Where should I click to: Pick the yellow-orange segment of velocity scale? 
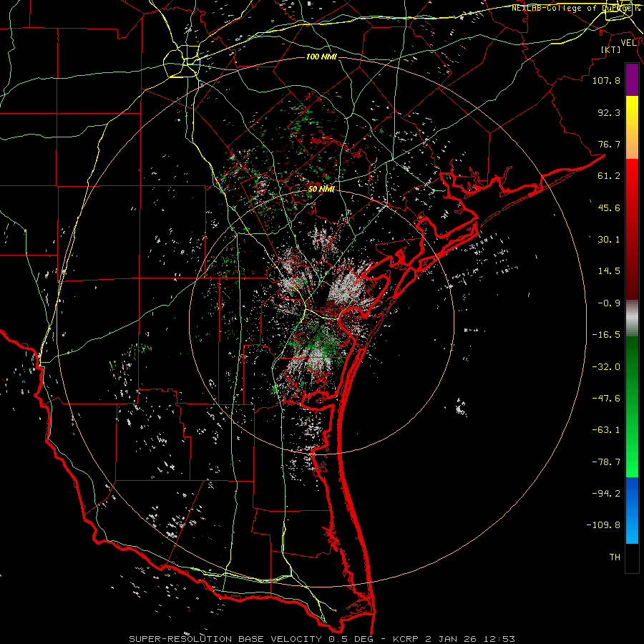(632, 127)
